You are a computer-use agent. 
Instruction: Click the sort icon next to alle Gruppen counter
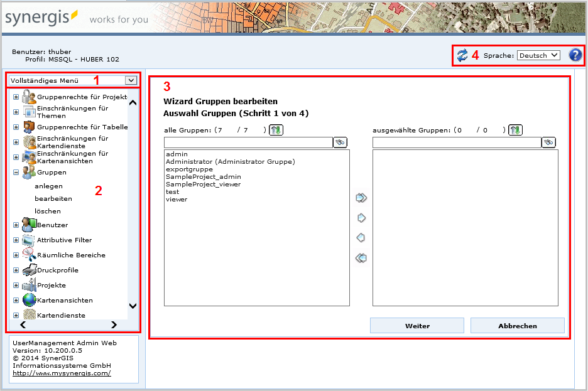pos(275,130)
